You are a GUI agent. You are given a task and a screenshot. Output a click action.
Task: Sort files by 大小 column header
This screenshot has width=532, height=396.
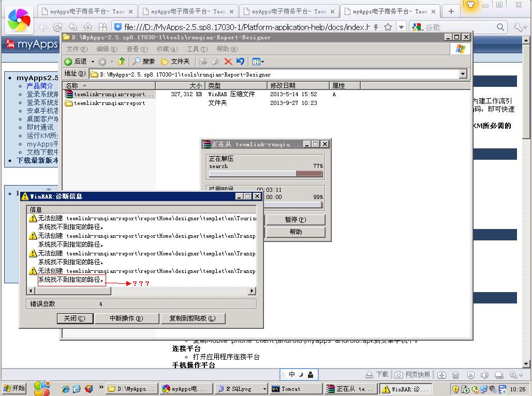[181, 86]
